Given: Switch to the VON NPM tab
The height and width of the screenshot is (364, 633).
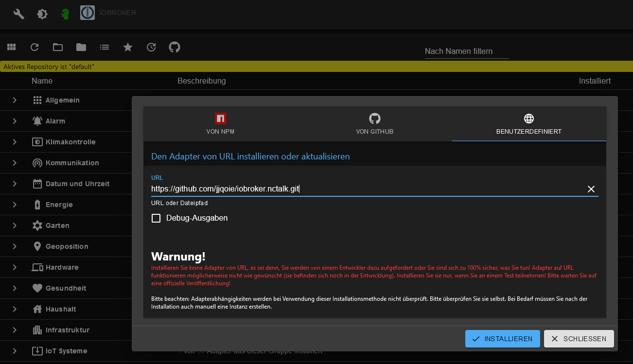Looking at the screenshot, I should pyautogui.click(x=220, y=124).
